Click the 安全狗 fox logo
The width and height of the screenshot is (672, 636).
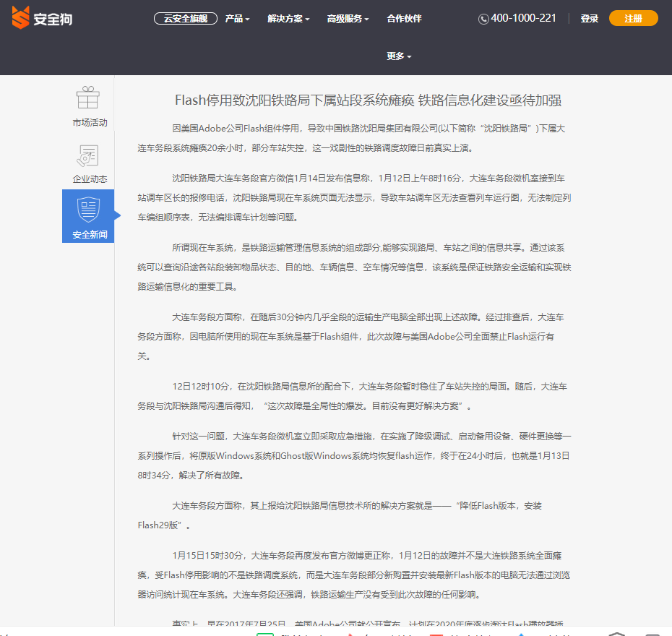[42, 18]
